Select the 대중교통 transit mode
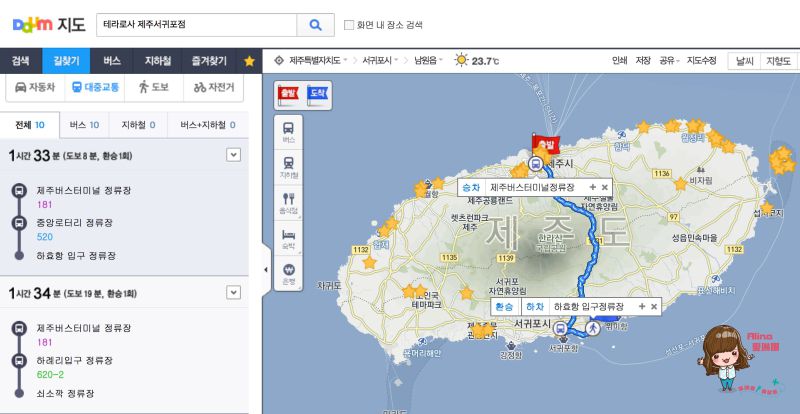Screen dimensions: 800x414 (95, 87)
